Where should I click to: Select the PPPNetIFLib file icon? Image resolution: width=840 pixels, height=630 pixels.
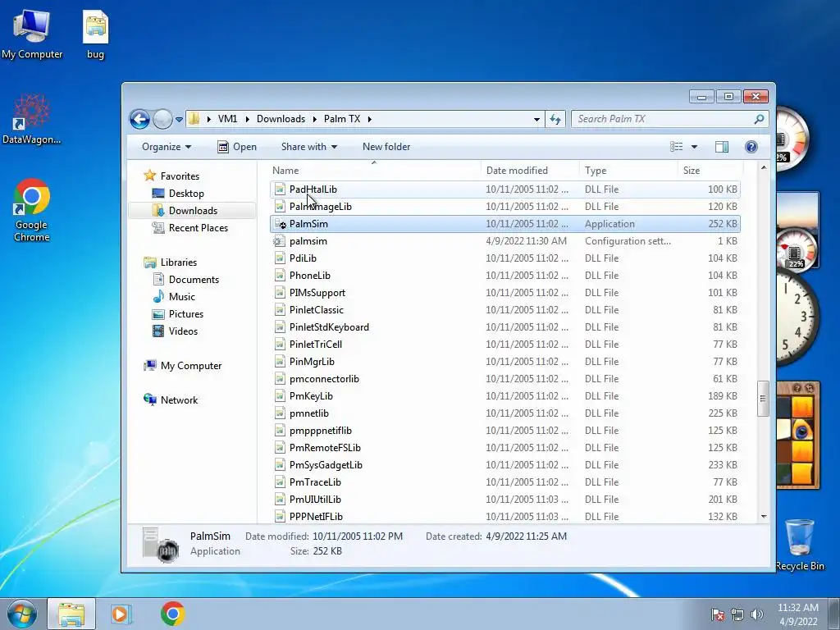[x=280, y=517]
